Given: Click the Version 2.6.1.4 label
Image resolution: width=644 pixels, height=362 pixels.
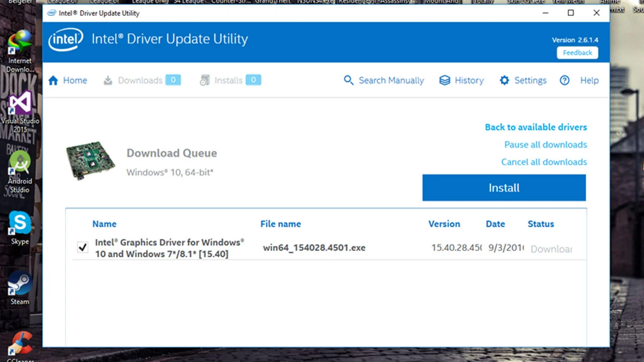Looking at the screenshot, I should tap(575, 40).
